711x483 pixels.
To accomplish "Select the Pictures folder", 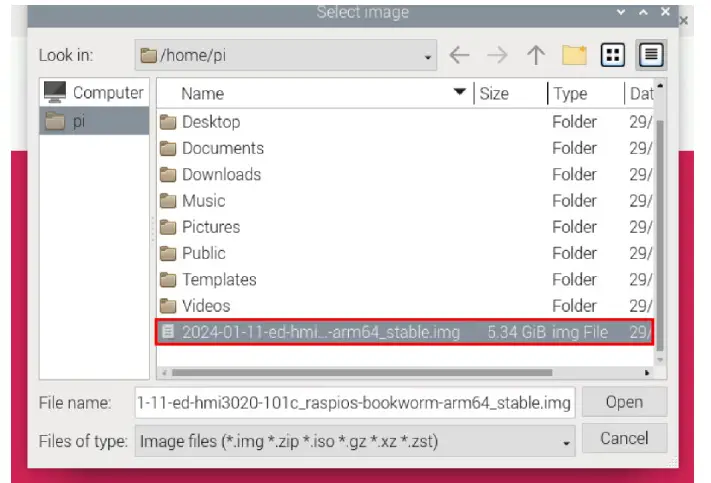I will pyautogui.click(x=210, y=227).
